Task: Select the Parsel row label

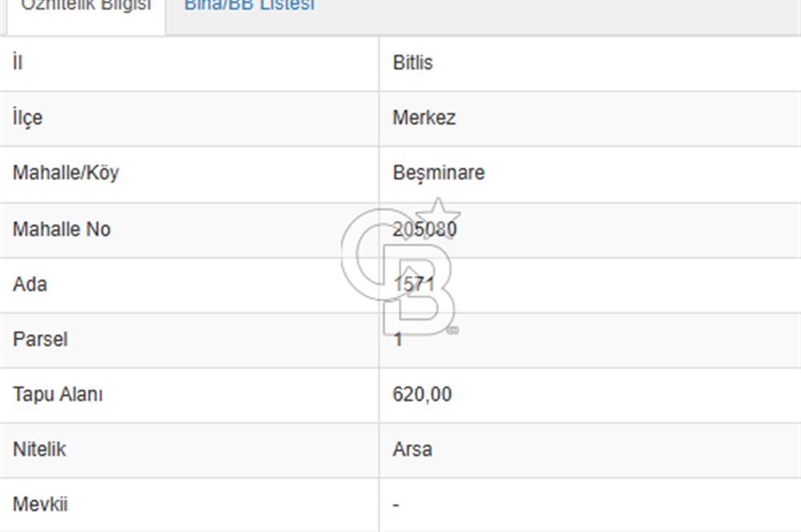Action: 40,339
